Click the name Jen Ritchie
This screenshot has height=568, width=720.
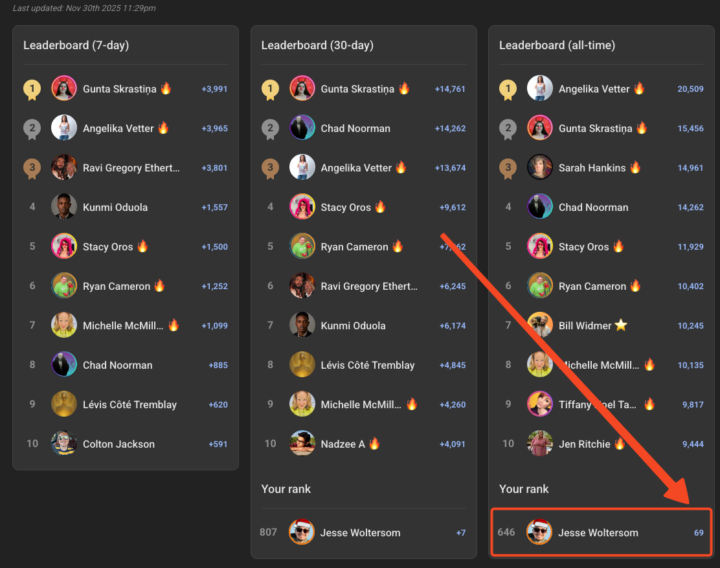click(584, 444)
